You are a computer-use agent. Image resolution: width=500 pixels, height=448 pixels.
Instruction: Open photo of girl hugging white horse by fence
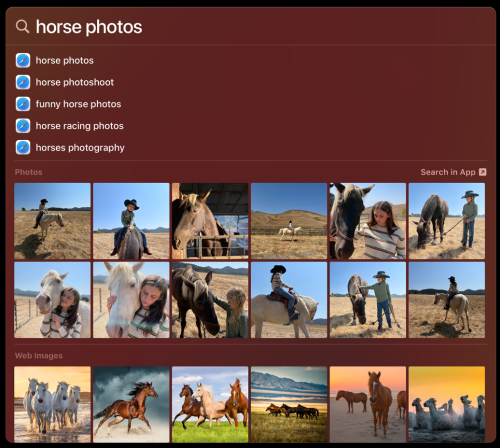point(52,300)
